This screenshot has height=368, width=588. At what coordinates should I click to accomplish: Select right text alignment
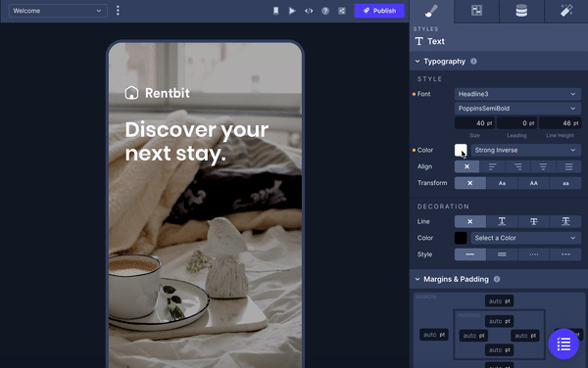click(x=517, y=166)
